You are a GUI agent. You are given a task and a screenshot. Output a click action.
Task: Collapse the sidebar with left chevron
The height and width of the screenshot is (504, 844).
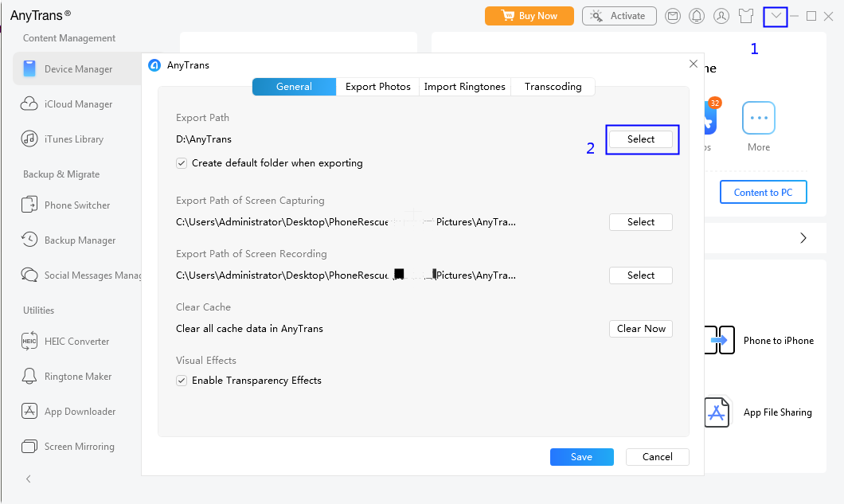(x=29, y=479)
